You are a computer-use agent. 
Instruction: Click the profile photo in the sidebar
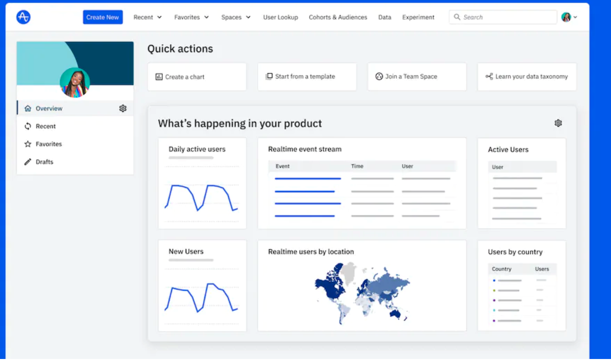(x=75, y=82)
